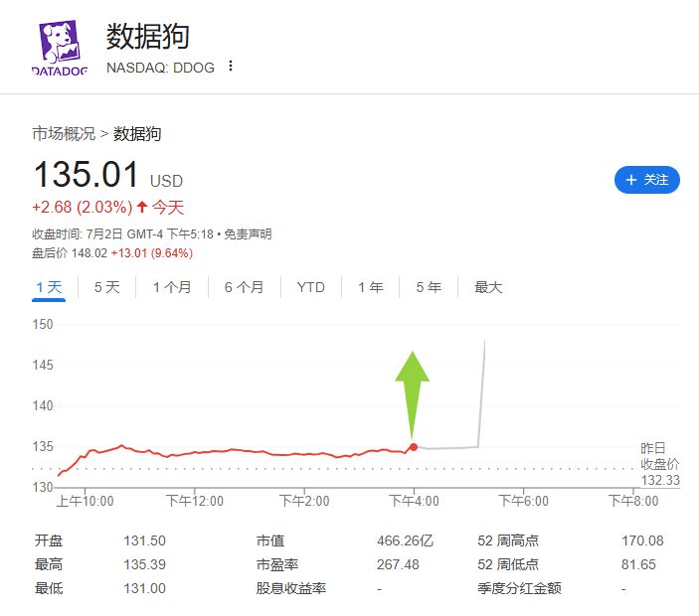Click the NASDAQ: DDOG ticker text

point(160,68)
